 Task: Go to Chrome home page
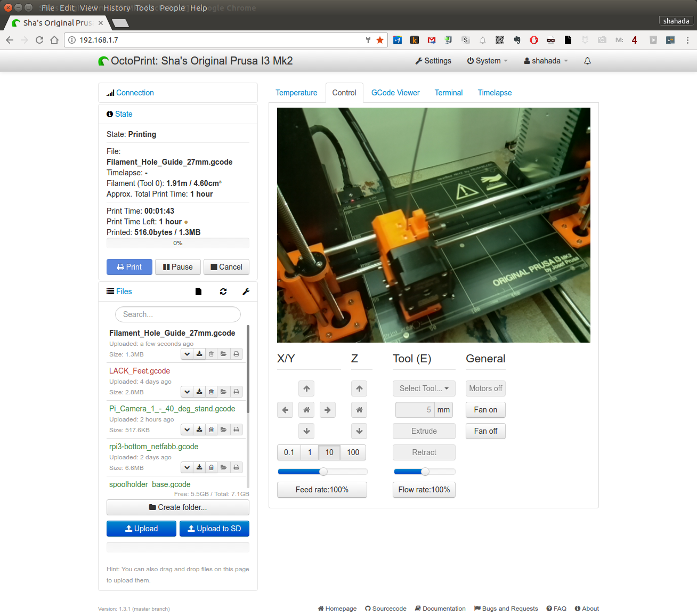pyautogui.click(x=54, y=40)
